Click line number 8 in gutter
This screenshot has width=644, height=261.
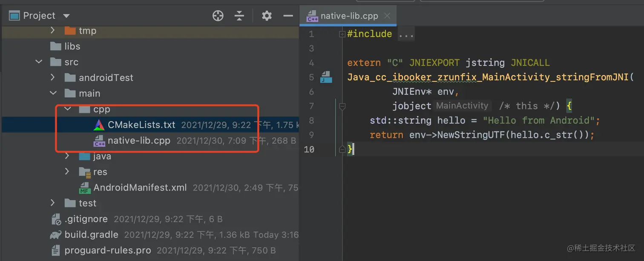coord(311,121)
